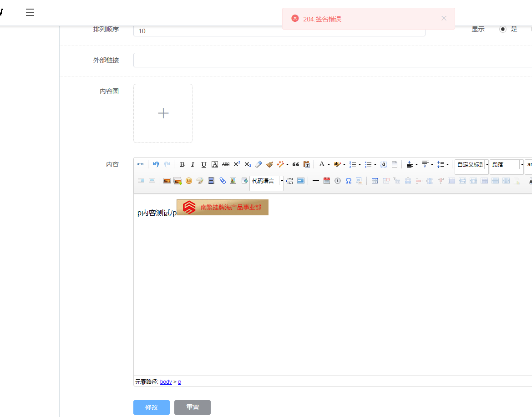Open hamburger sidebar menu

[x=30, y=13]
